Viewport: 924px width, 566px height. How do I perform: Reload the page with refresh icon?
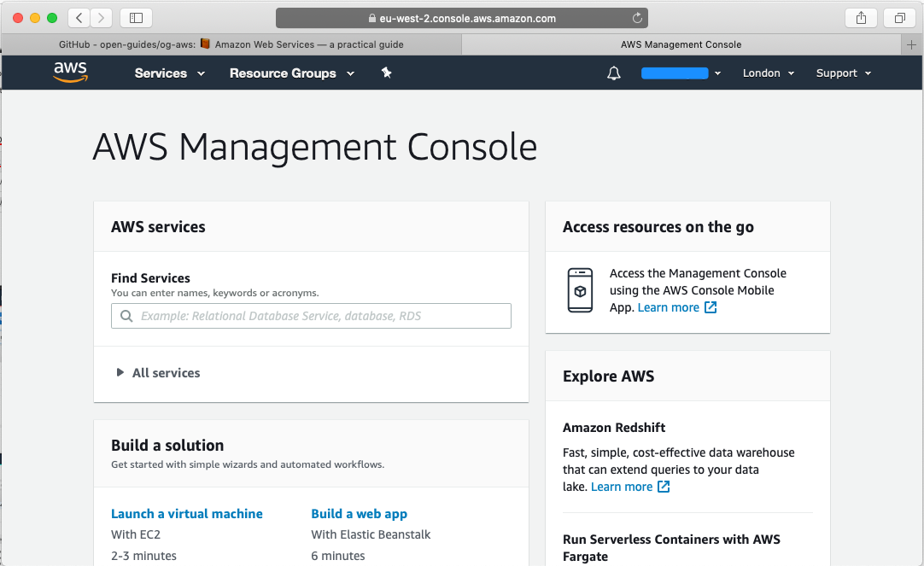click(x=637, y=18)
